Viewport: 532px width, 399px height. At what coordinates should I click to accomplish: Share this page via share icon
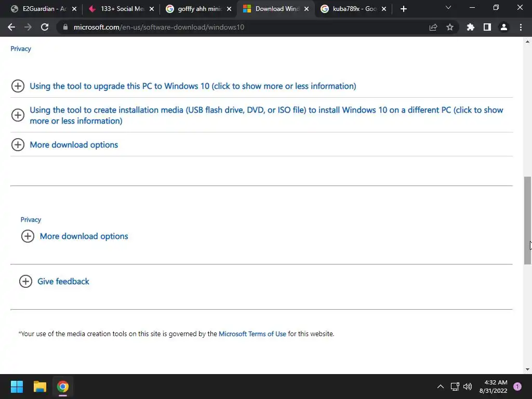pos(433,27)
